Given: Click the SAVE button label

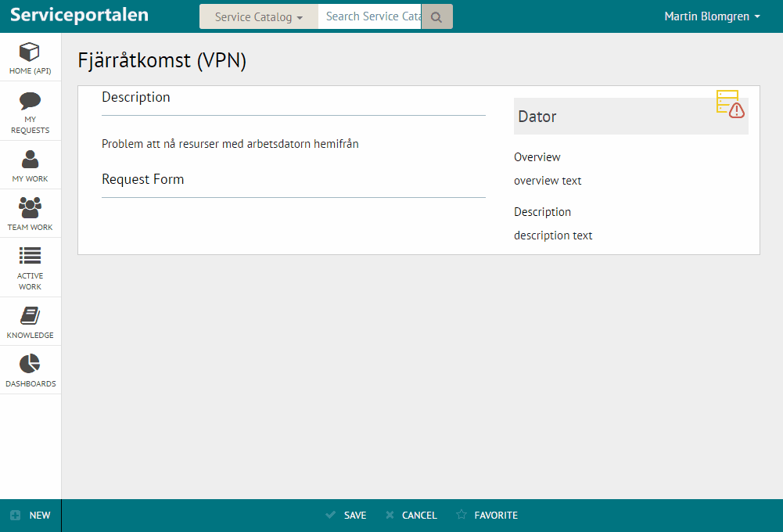Looking at the screenshot, I should [x=355, y=515].
